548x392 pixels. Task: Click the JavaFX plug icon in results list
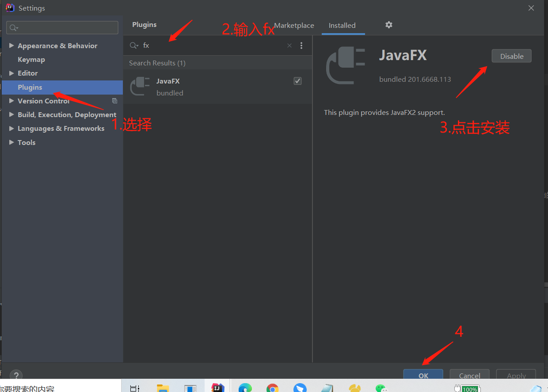(x=140, y=86)
